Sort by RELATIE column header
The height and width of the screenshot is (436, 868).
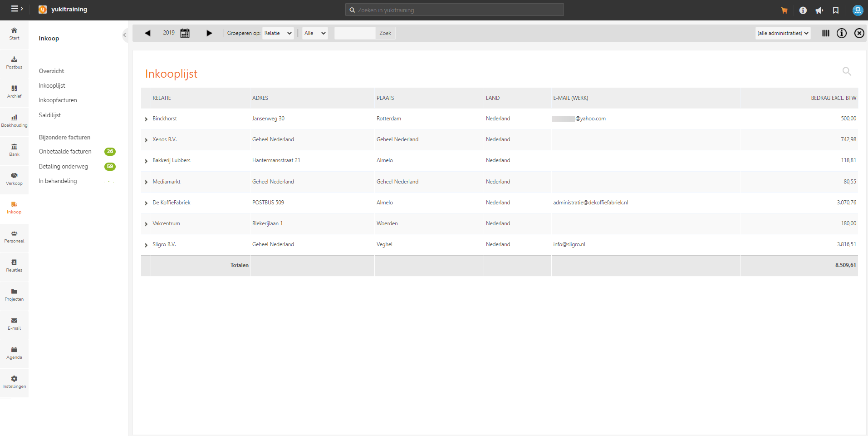pyautogui.click(x=162, y=98)
